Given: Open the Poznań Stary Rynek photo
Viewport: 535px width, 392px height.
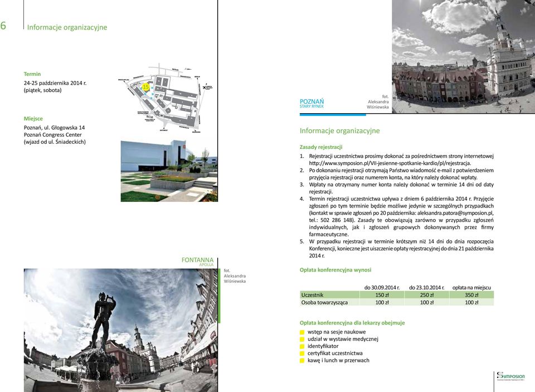Looking at the screenshot, I should point(463,56).
